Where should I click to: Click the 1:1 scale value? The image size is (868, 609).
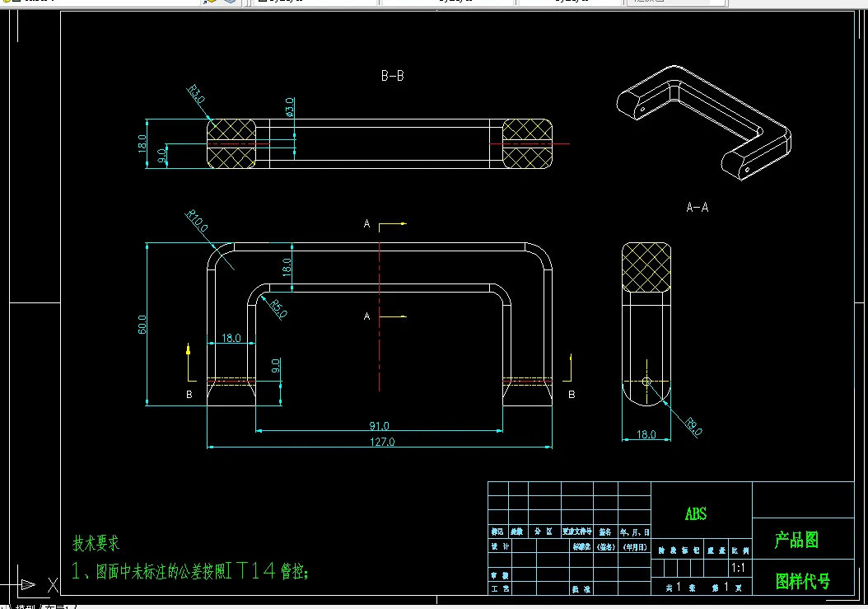pyautogui.click(x=738, y=568)
